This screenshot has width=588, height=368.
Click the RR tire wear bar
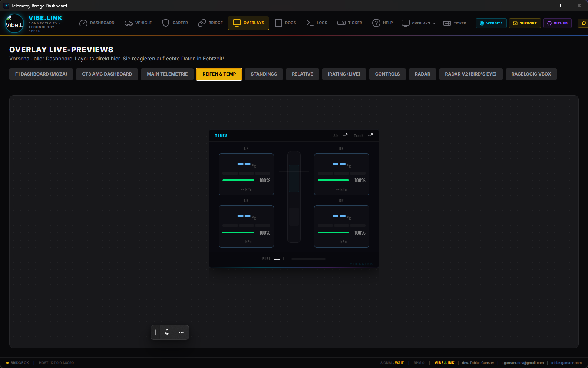[333, 232]
